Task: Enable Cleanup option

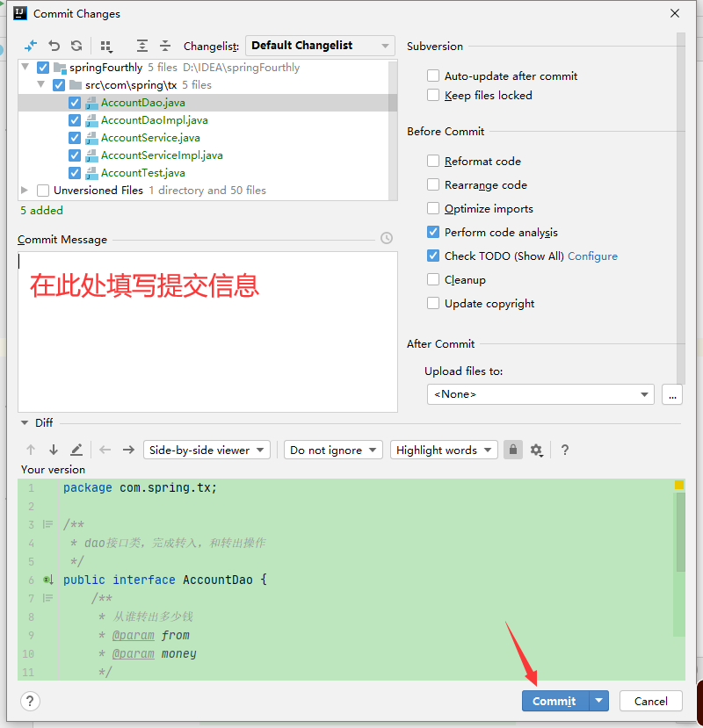Action: click(x=433, y=279)
